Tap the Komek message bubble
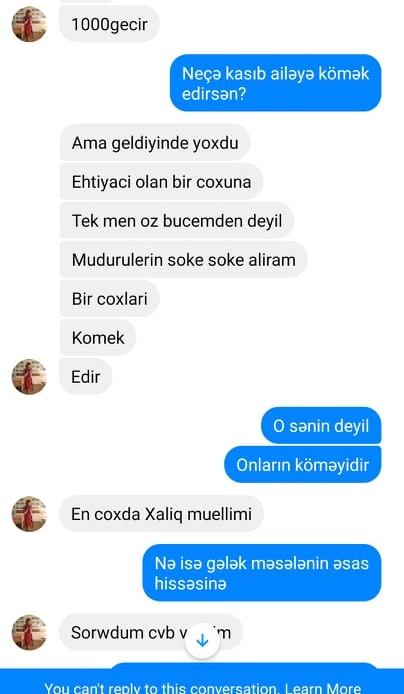 [x=98, y=338]
